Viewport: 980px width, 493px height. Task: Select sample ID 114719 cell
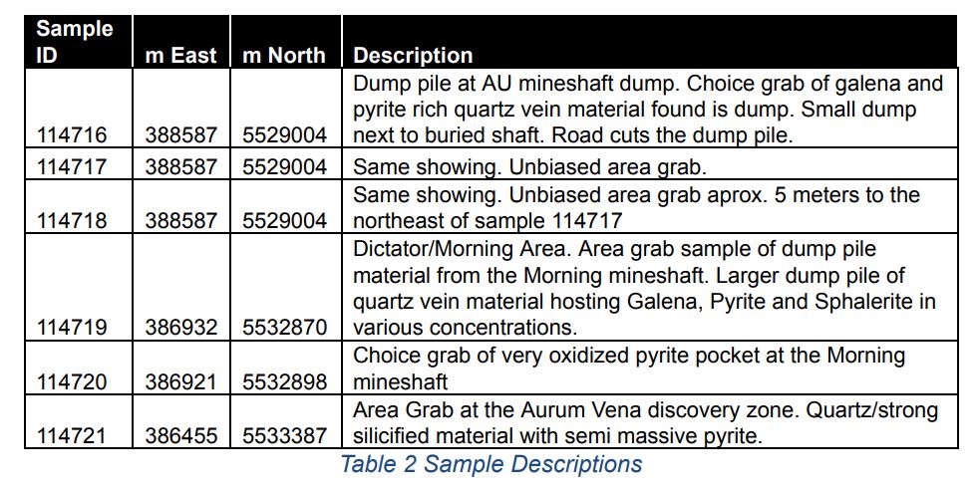pos(73,327)
